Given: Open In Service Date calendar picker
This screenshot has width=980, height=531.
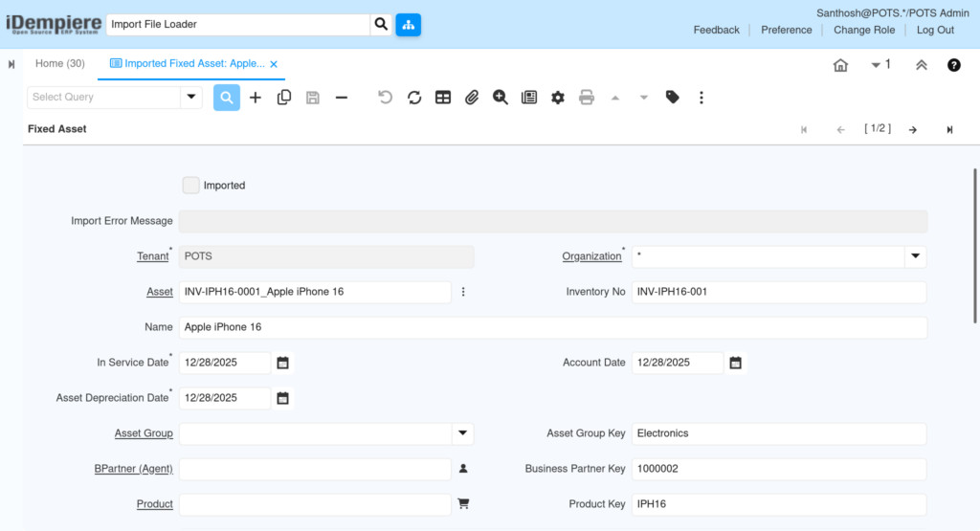Looking at the screenshot, I should point(282,363).
